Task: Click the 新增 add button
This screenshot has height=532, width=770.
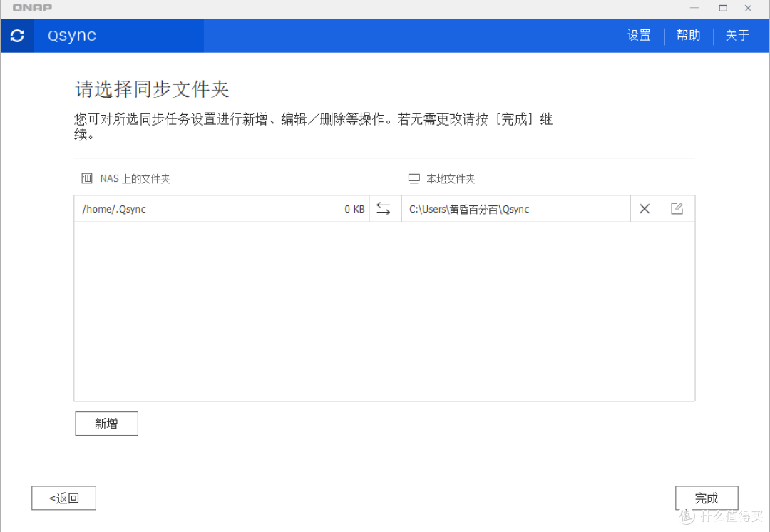Action: tap(106, 424)
